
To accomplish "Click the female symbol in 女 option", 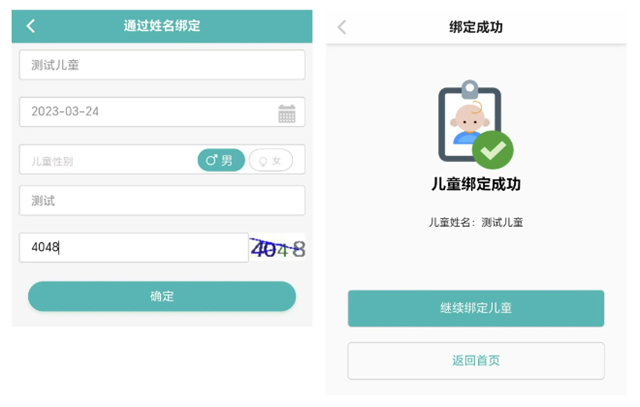I will tap(263, 161).
